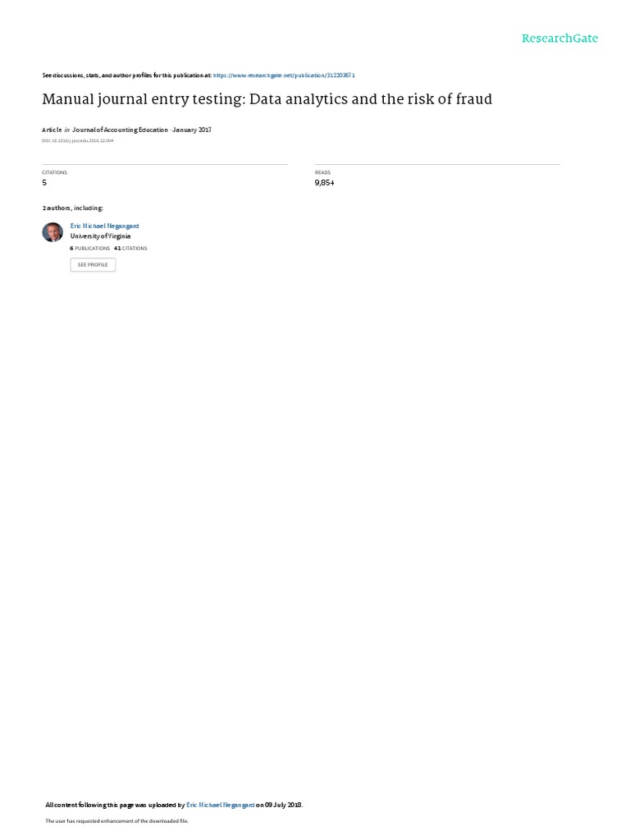Click the enhancement request note at bottom
The image size is (630, 840).
click(x=116, y=821)
